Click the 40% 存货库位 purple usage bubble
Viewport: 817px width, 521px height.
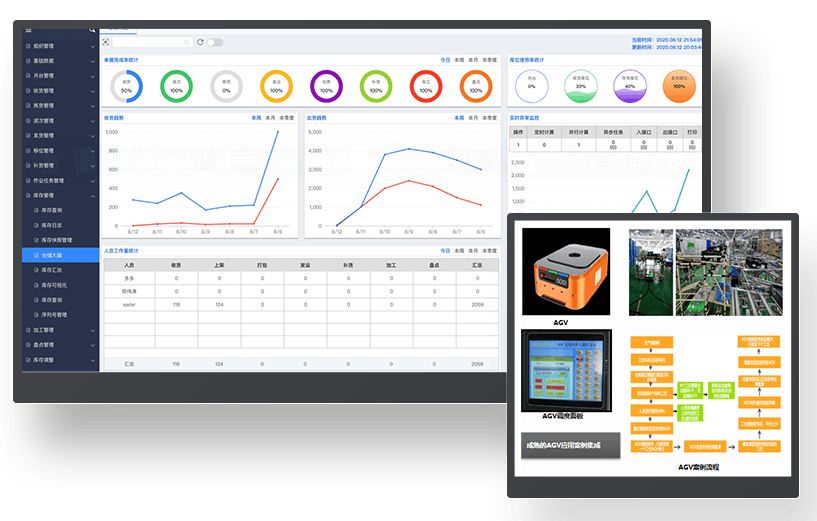pyautogui.click(x=629, y=85)
